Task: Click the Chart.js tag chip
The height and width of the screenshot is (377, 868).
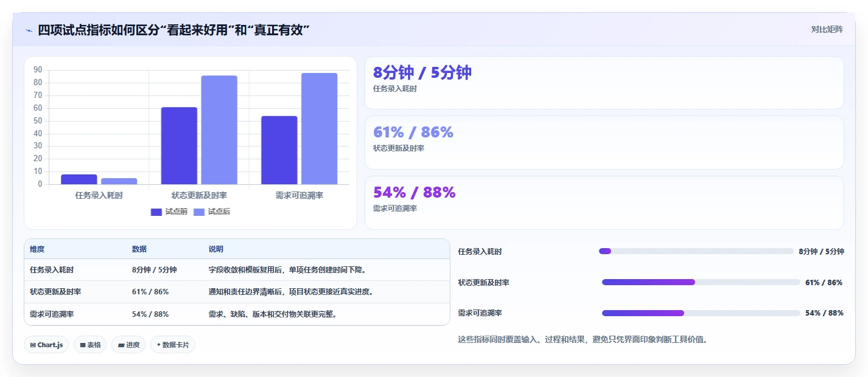Action: 47,345
